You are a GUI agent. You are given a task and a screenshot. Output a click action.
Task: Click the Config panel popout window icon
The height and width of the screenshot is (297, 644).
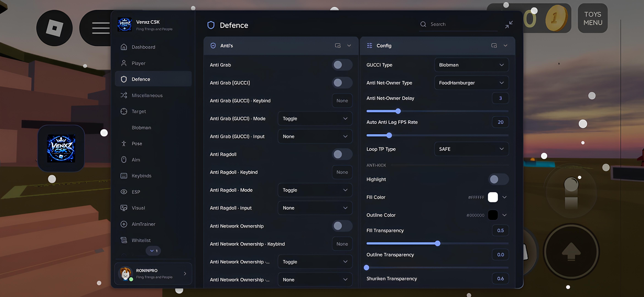494,46
